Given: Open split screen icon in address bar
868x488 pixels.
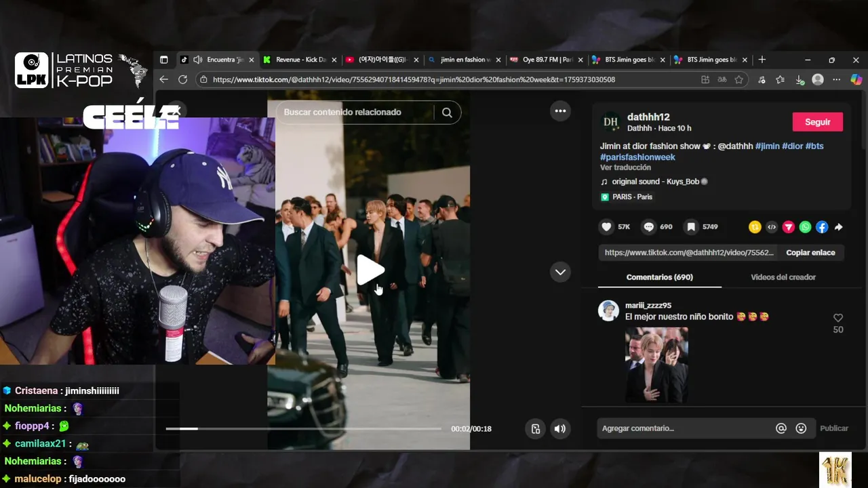Looking at the screenshot, I should (x=705, y=79).
